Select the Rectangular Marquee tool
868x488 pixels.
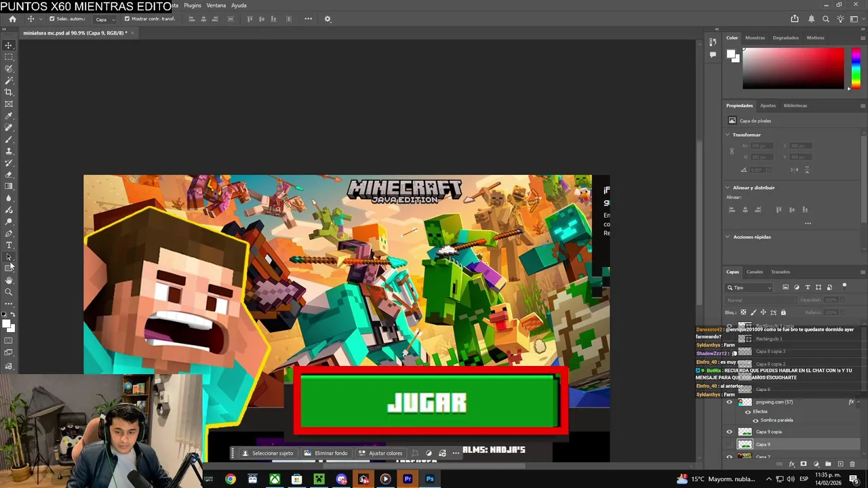click(9, 57)
